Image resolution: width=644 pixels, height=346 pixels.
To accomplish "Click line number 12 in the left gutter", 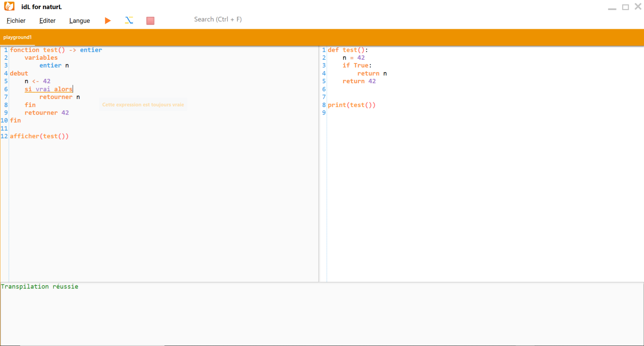I will [x=4, y=136].
